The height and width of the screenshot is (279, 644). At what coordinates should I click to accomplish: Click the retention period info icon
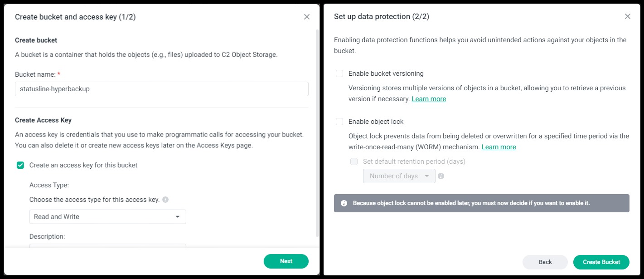click(x=441, y=176)
